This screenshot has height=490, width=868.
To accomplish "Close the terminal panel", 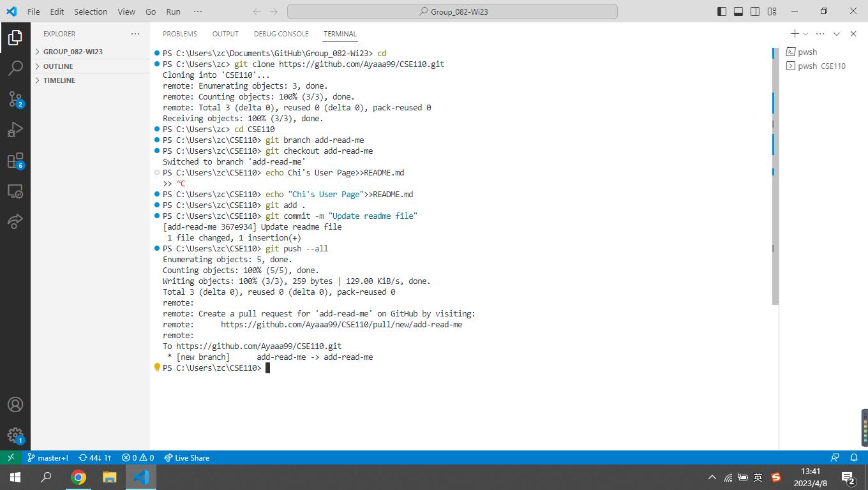I will click(x=853, y=34).
